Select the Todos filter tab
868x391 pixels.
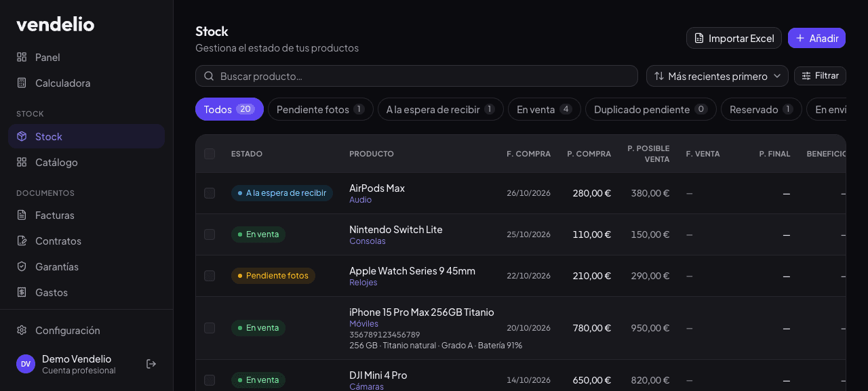tap(229, 109)
